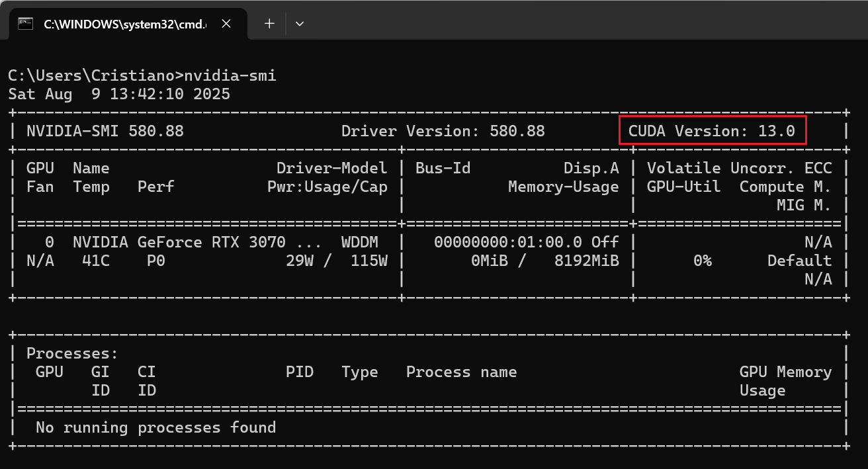Click the Pwr:Usage/Cap column header
The height and width of the screenshot is (469, 868).
coord(327,187)
